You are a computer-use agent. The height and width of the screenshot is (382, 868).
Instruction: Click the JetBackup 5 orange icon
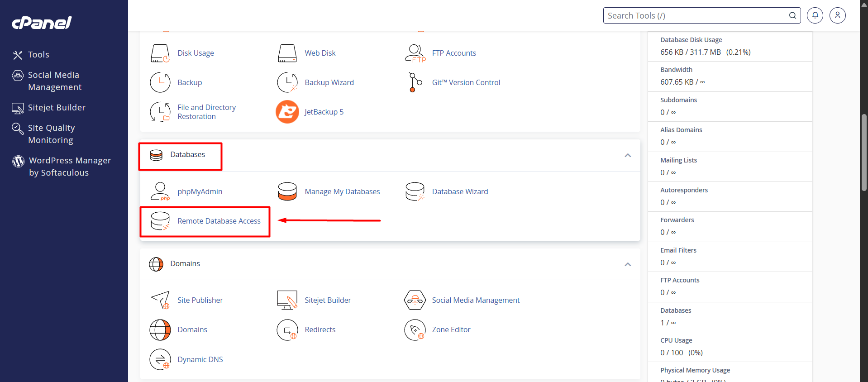point(287,112)
